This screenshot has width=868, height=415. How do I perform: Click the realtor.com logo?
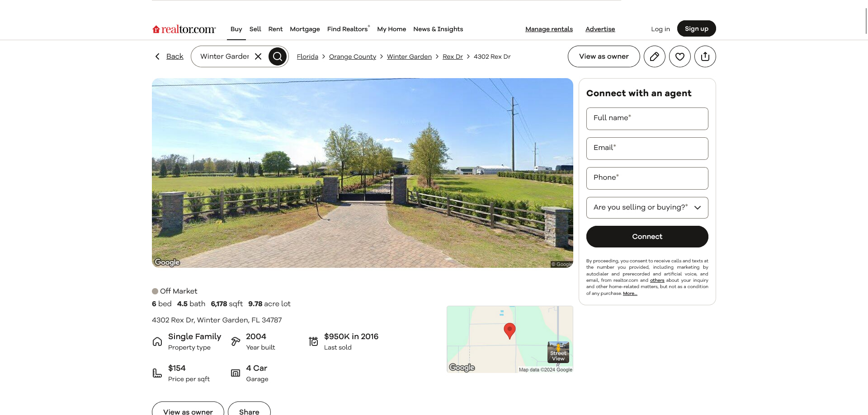(x=184, y=29)
